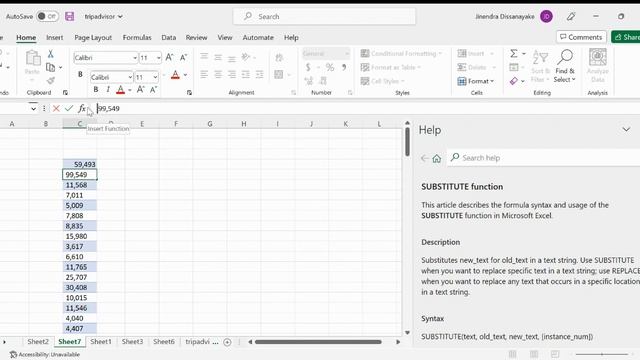Apply red font color in ribbon
Viewport: 640px width, 360px height.
tap(176, 75)
